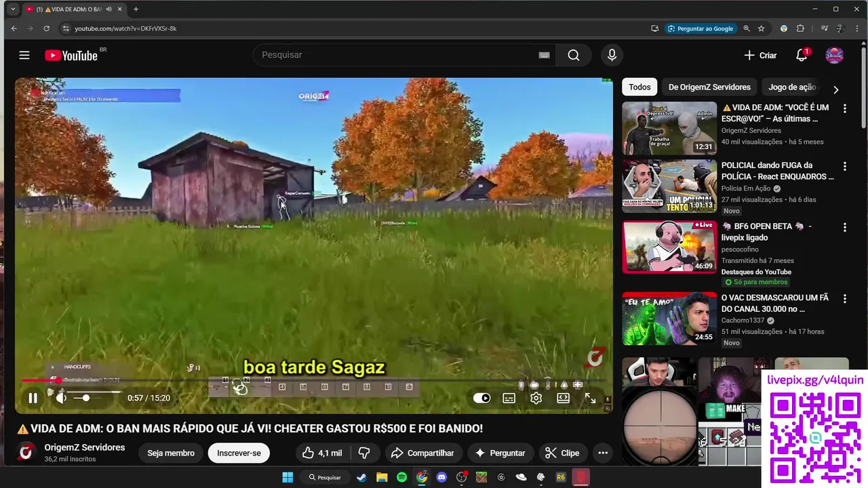Open options for BF6 OPEN BETA video

[844, 227]
